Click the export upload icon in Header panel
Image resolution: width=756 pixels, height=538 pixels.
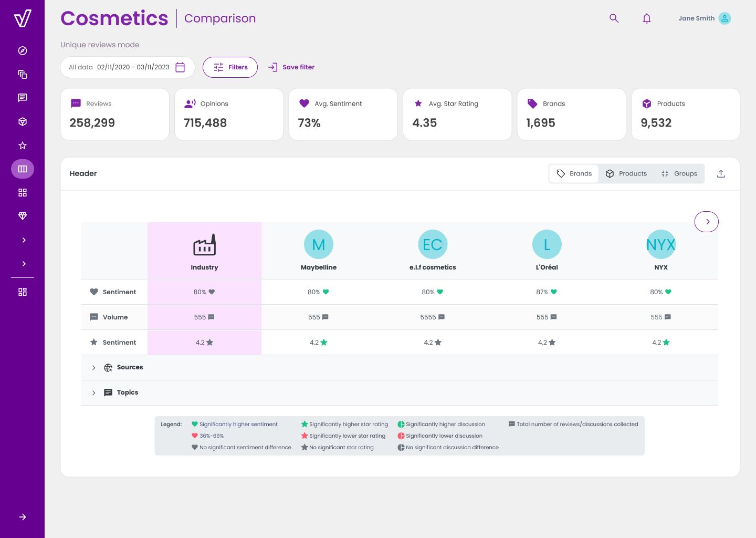tap(721, 173)
